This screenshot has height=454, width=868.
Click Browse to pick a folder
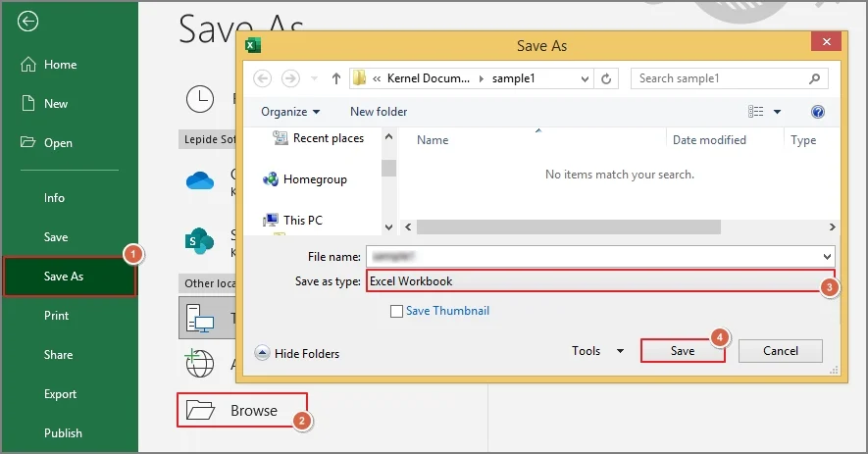pyautogui.click(x=242, y=410)
